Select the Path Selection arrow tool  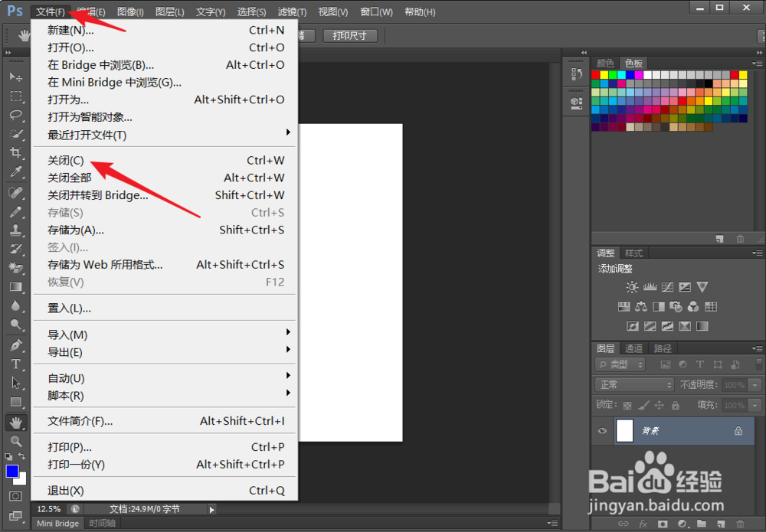(15, 383)
